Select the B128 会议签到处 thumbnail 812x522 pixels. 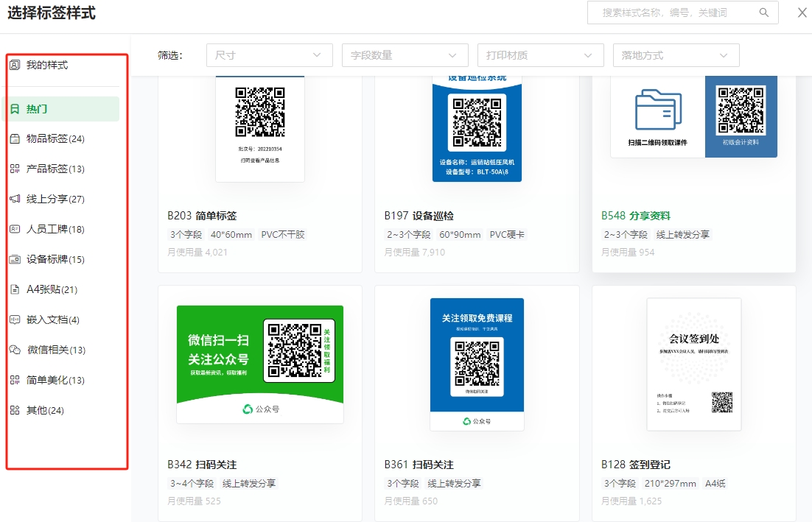tap(694, 364)
